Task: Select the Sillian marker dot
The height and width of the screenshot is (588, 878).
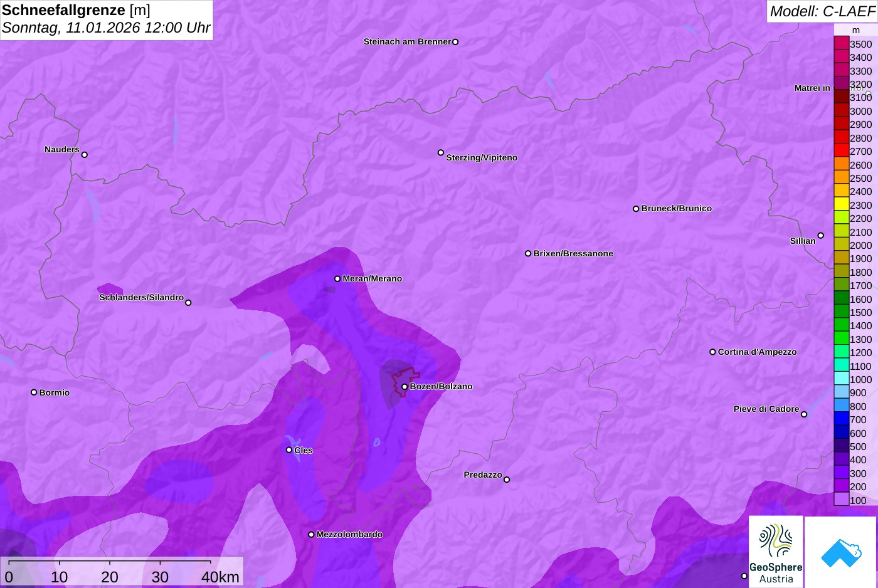Action: [x=821, y=236]
